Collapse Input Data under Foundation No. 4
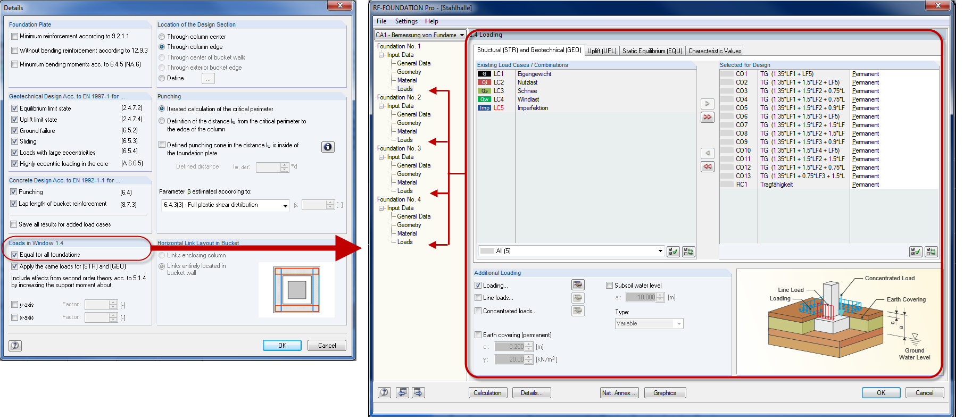The height and width of the screenshot is (419, 980). click(x=381, y=208)
